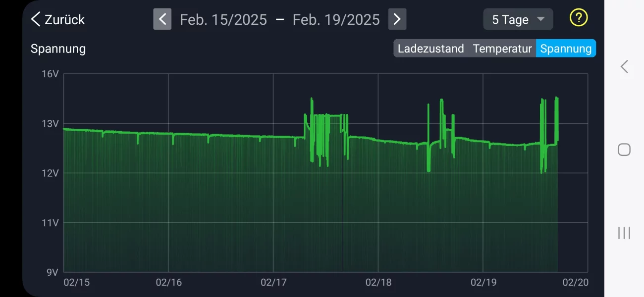Select the highlighted Spannung segment

coord(566,49)
